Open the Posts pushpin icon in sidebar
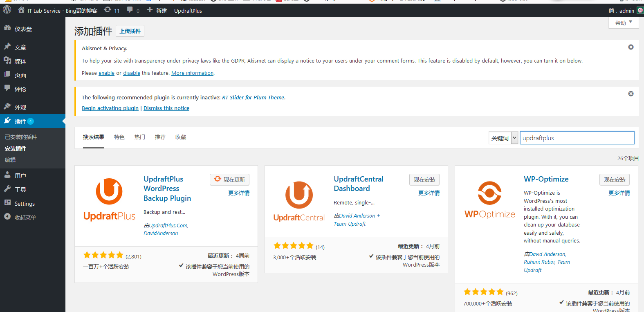 [x=7, y=47]
